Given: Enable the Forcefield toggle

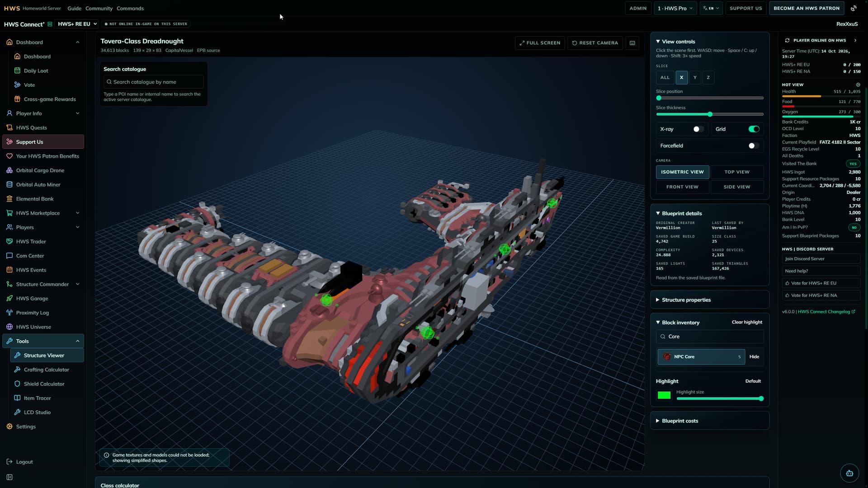Looking at the screenshot, I should (754, 145).
